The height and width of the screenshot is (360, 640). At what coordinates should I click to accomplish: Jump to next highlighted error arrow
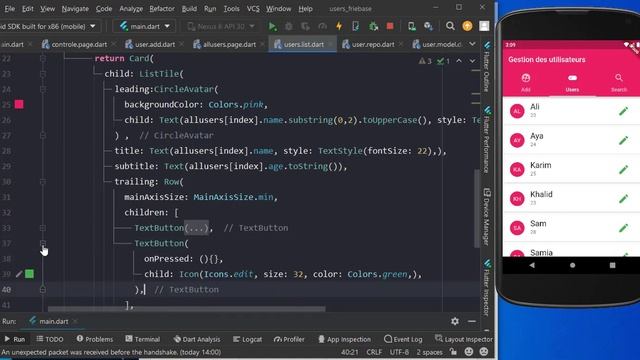click(x=472, y=61)
